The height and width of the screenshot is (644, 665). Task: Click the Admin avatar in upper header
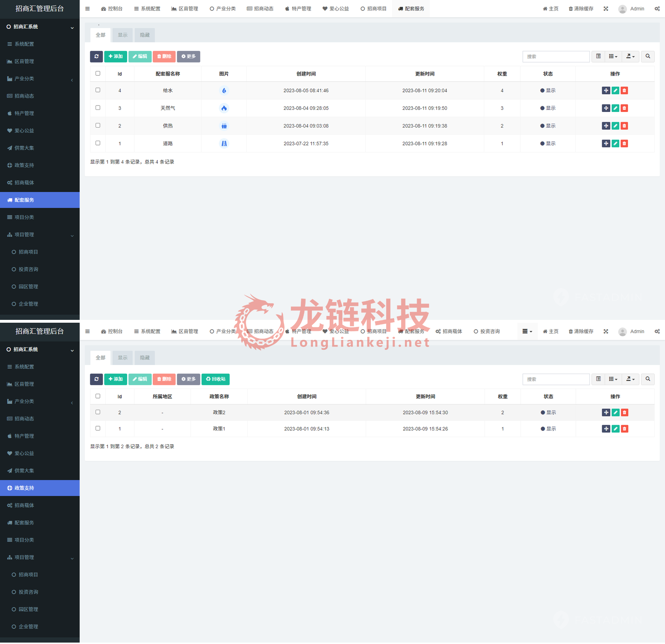622,9
